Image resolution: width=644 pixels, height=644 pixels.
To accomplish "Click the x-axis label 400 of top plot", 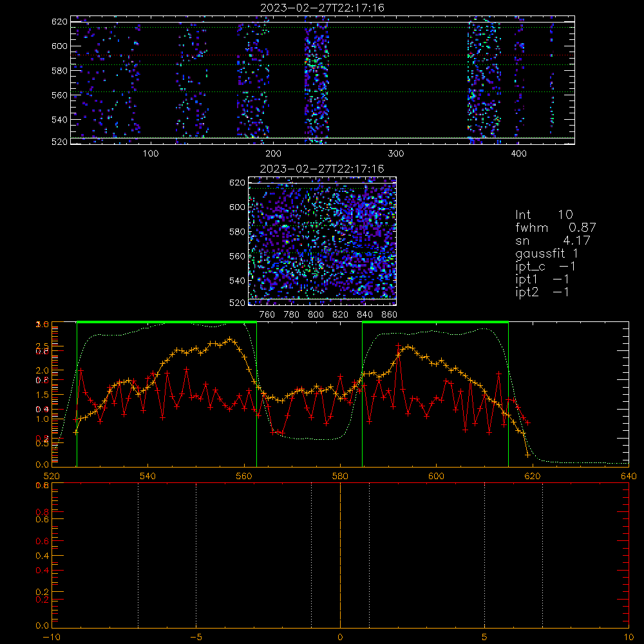I will [518, 154].
